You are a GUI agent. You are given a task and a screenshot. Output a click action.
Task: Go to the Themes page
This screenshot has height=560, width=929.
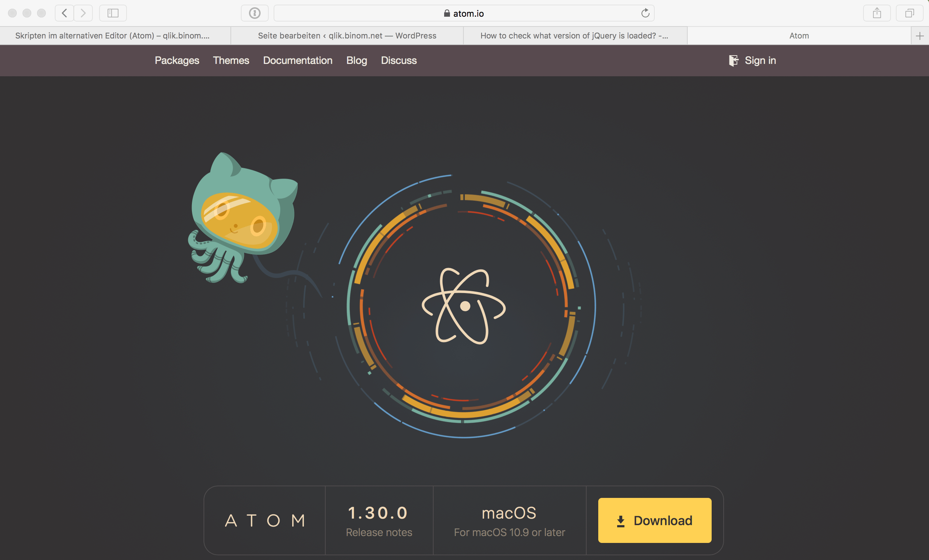point(231,60)
